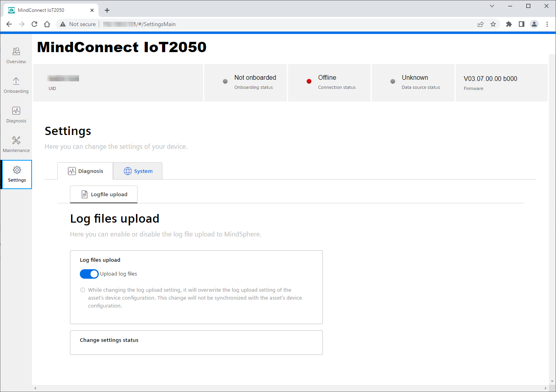
Task: Open the browser profile avatar
Action: (534, 24)
